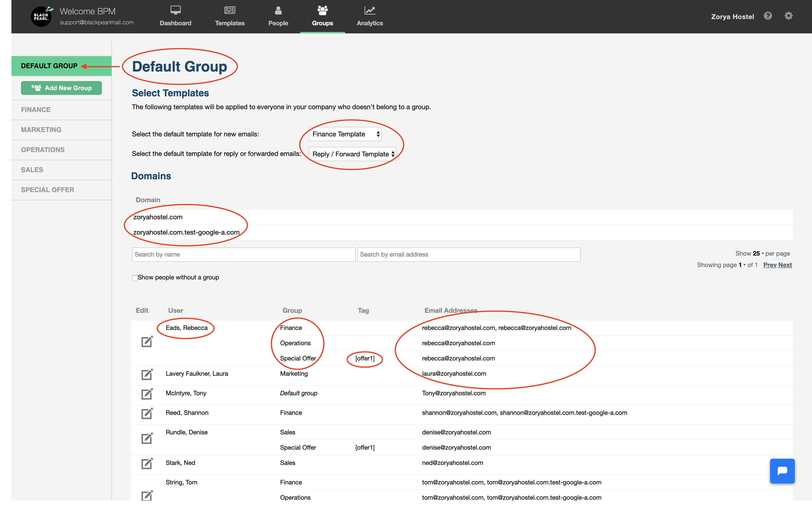Click the Next page link
Screen dimensions: 812x514
[785, 265]
